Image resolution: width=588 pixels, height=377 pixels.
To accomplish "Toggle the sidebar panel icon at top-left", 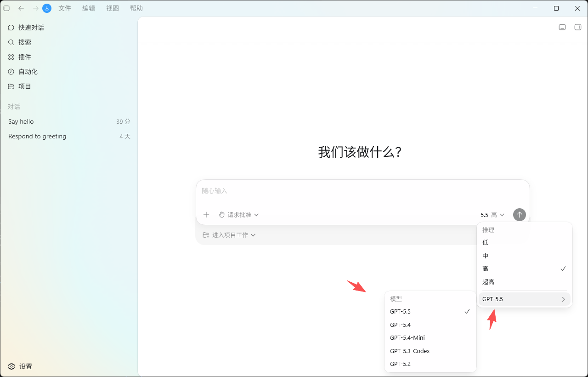I will [6, 8].
